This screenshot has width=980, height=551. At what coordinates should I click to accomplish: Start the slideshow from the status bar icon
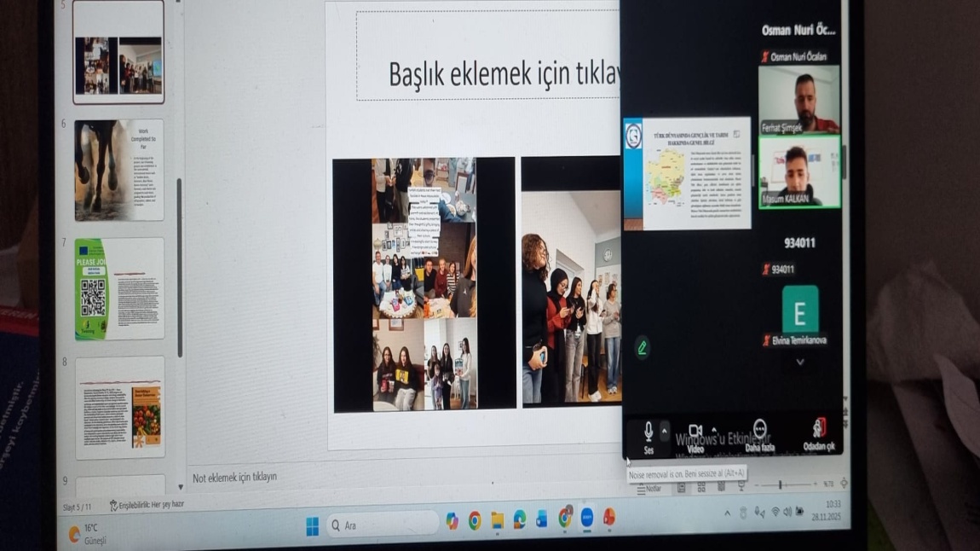pyautogui.click(x=742, y=487)
